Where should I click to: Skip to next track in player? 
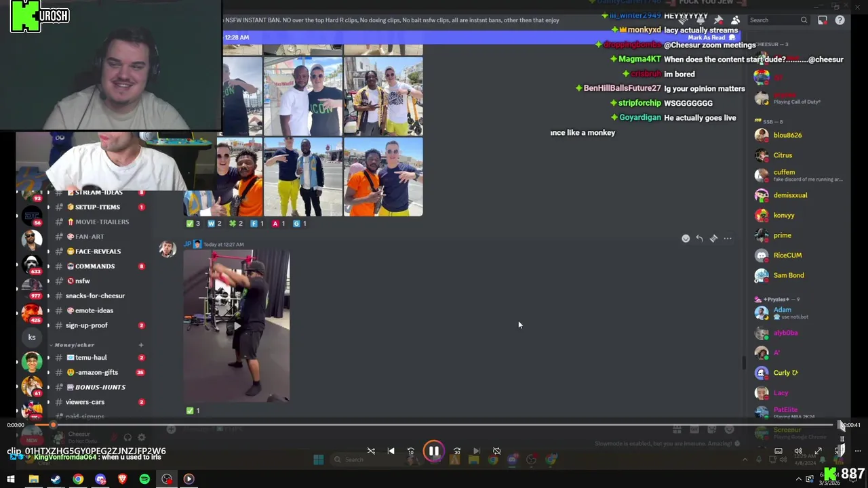(477, 451)
